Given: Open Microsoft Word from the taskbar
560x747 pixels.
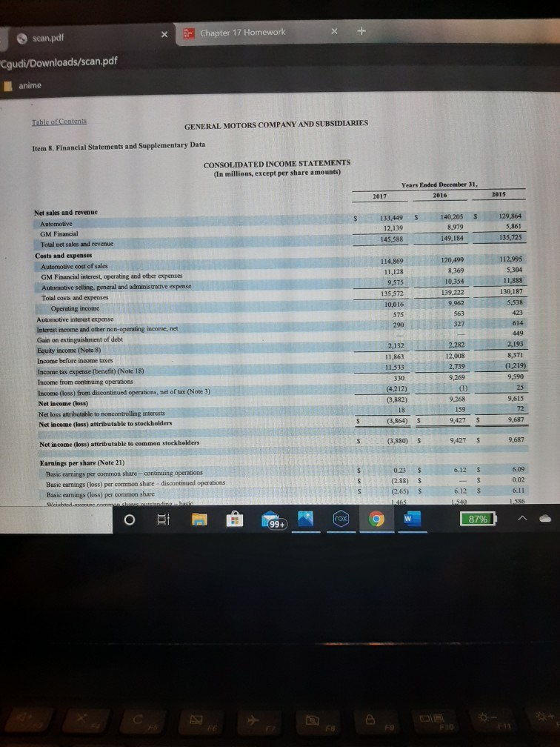Looking at the screenshot, I should pos(412,519).
